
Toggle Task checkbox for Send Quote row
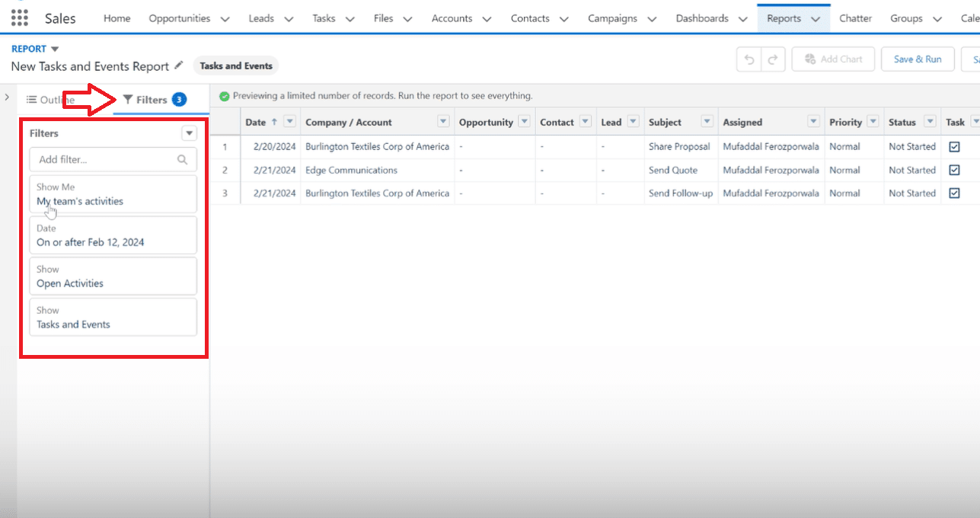[x=954, y=170]
